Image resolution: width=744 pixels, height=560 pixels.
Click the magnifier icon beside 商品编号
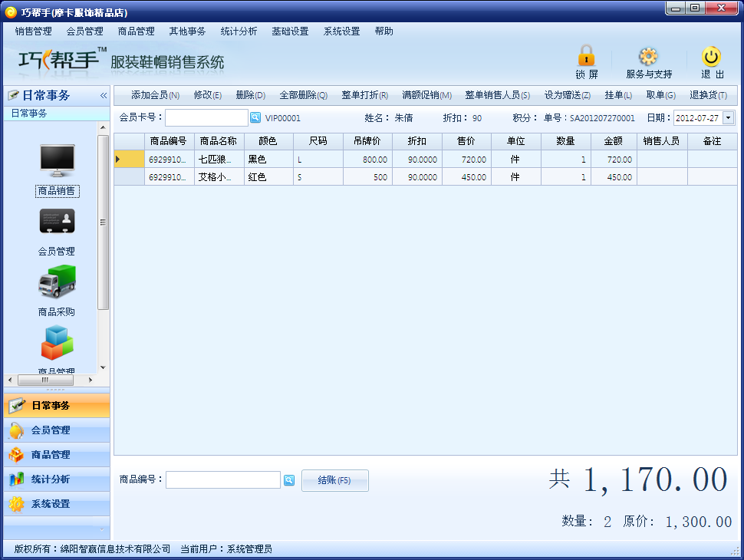coord(288,479)
